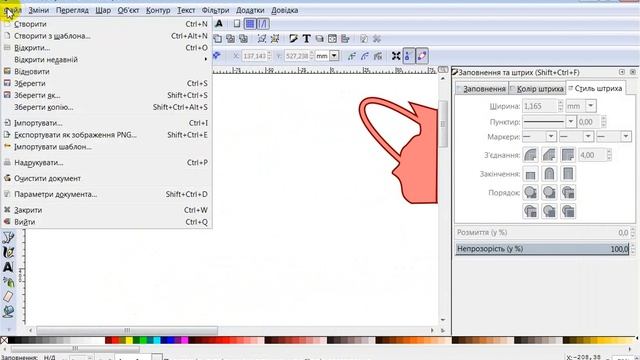Viewport: 640px width, 360px height.
Task: Open the Фільтри menu
Action: click(215, 10)
